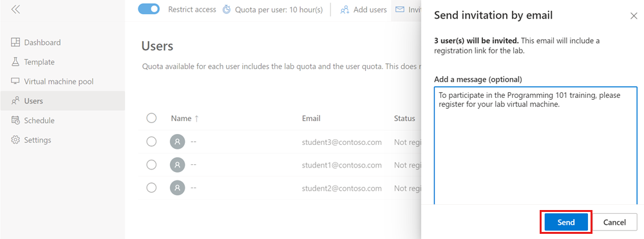Toggle the Restrict access switch
Viewport: 644px width, 239px height.
149,9
